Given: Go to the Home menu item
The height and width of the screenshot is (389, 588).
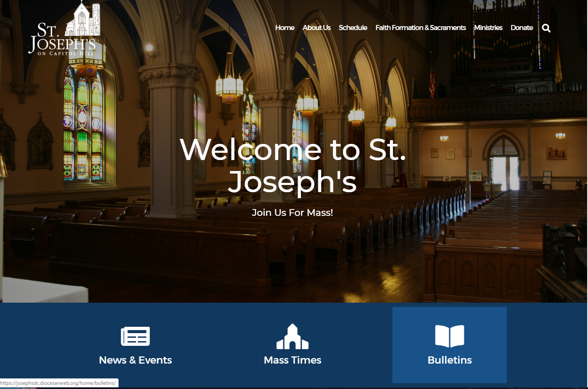Looking at the screenshot, I should 284,28.
